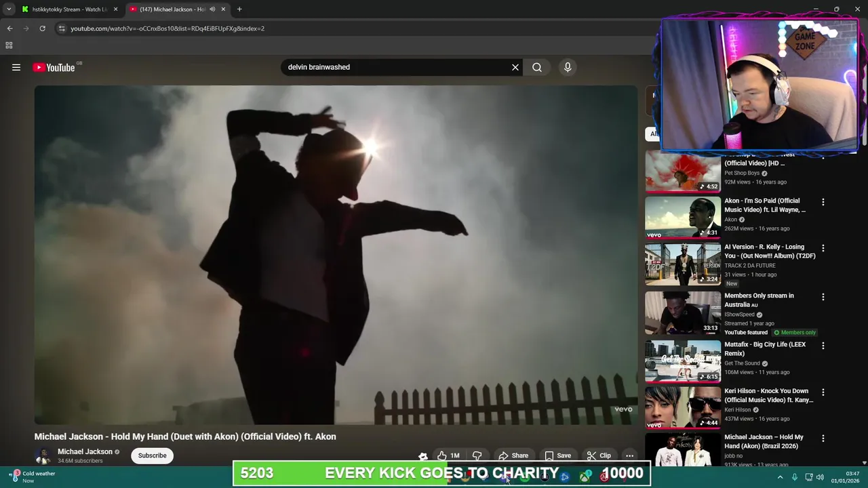This screenshot has width=868, height=488.
Task: Dislike the video with thumbs down
Action: tap(477, 455)
